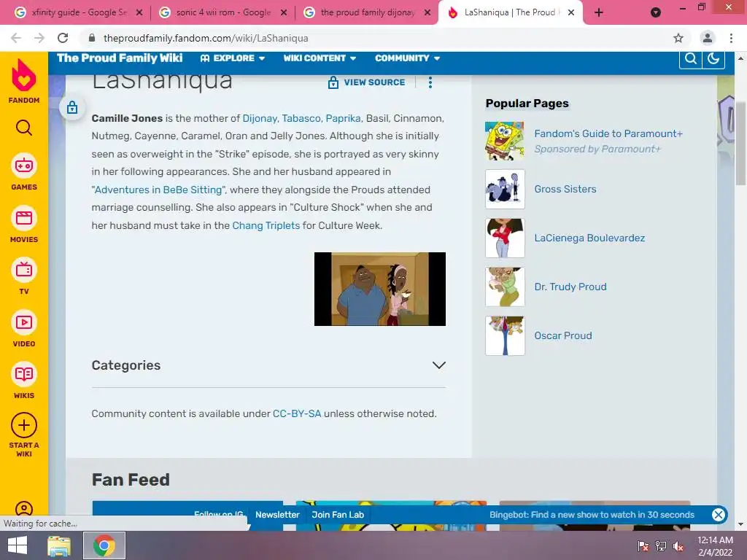Reload the current page

[63, 38]
